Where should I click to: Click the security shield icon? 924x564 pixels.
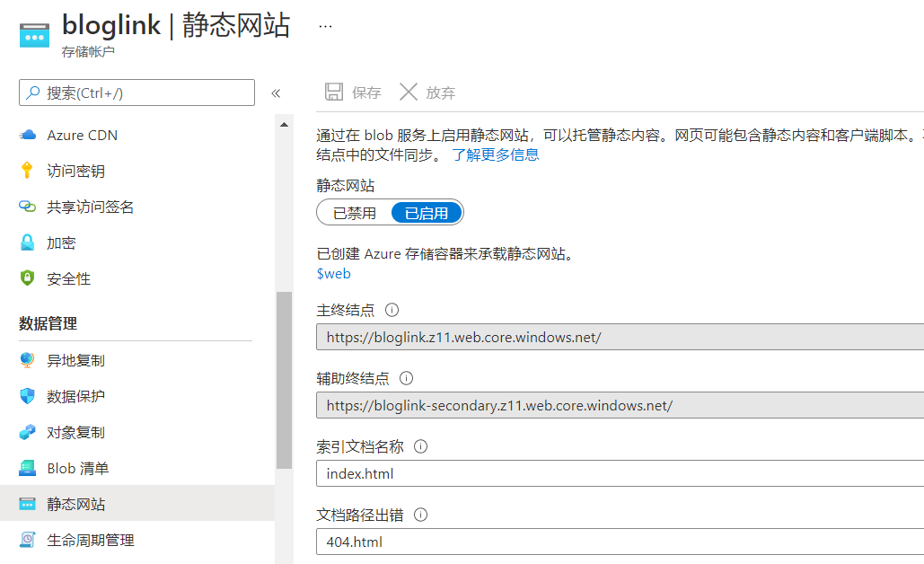[x=27, y=278]
